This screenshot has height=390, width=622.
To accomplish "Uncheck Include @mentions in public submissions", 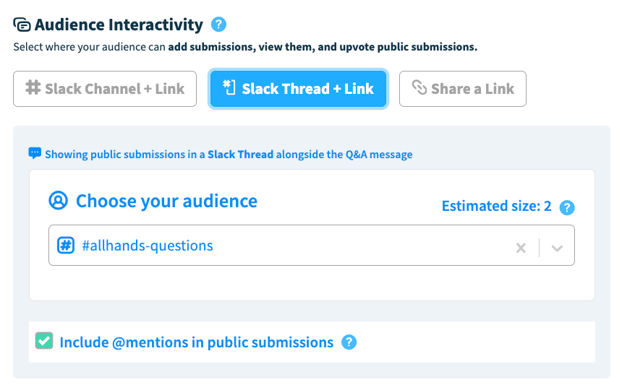I will tap(44, 341).
